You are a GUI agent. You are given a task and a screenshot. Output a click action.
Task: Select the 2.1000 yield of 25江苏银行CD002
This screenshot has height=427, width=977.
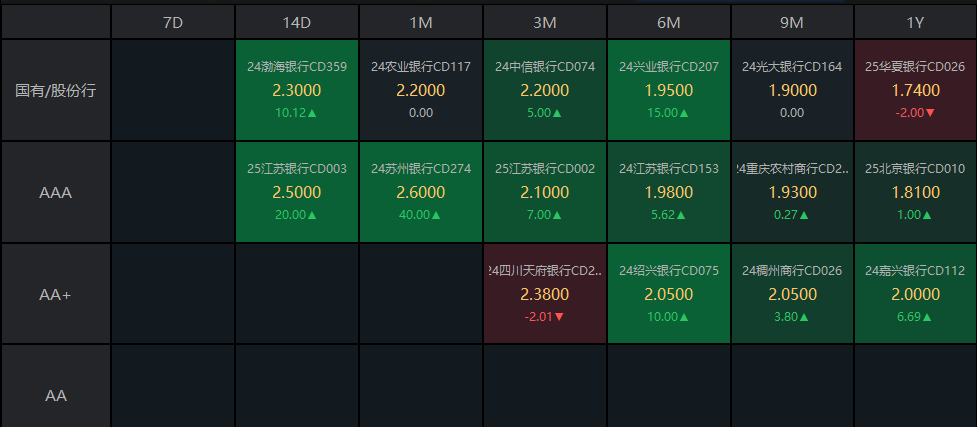(x=545, y=192)
